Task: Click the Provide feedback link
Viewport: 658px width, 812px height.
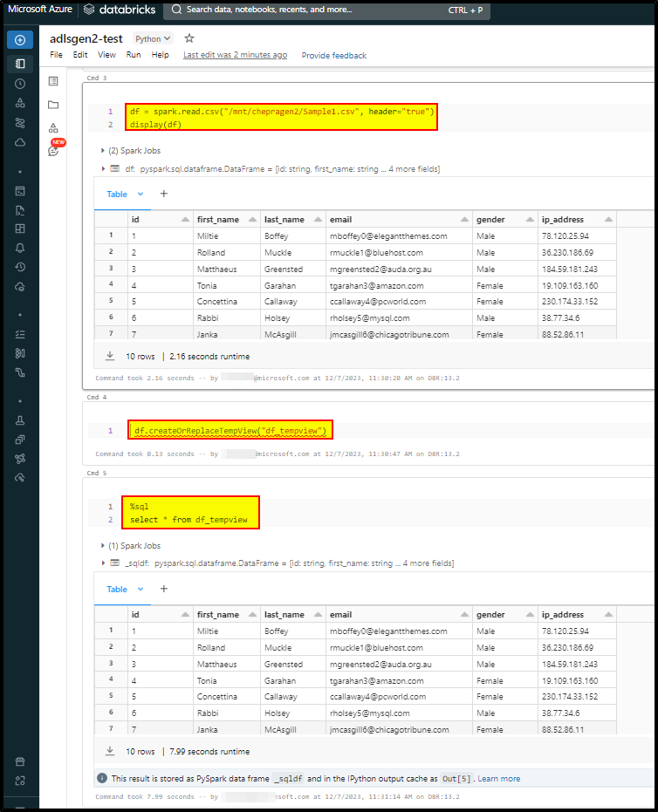Action: [x=334, y=56]
